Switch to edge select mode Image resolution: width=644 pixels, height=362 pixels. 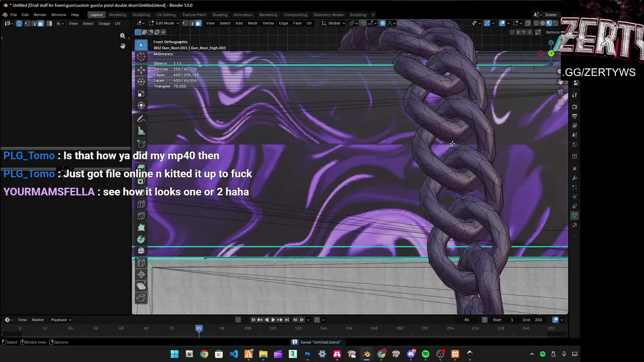point(192,23)
